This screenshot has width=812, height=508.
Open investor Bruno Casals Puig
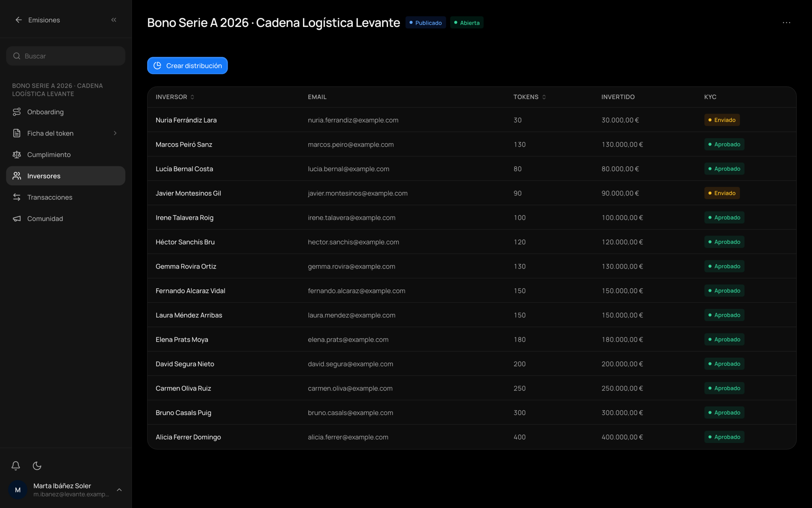[184, 412]
